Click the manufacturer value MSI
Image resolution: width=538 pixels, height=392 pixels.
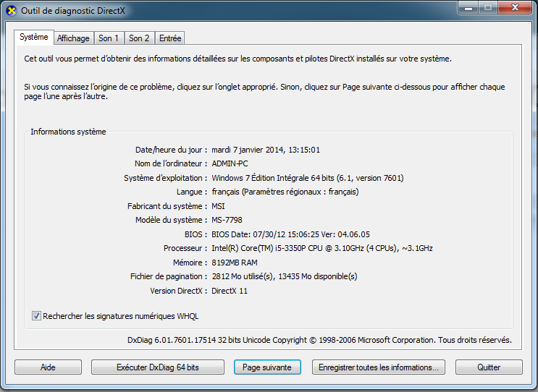(x=218, y=206)
